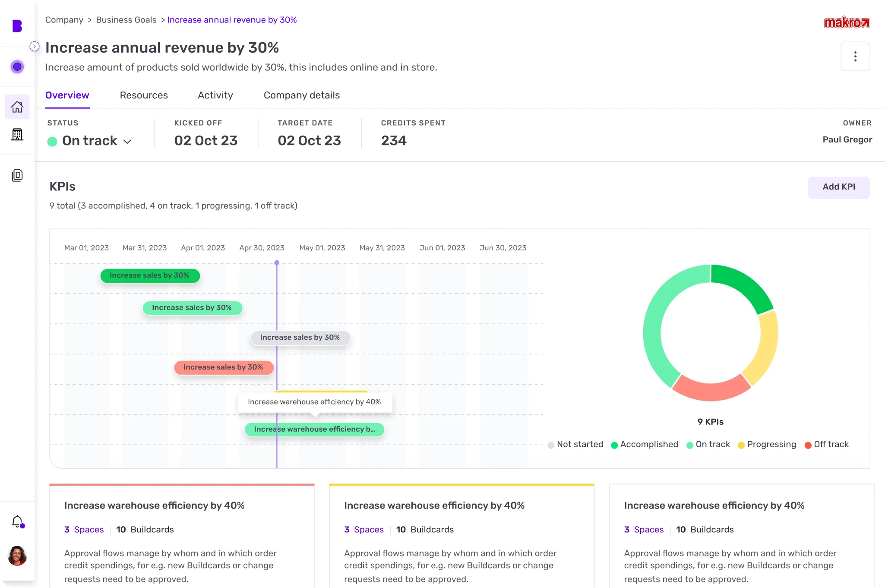This screenshot has width=885, height=588.
Task: Toggle Accomplished legend item
Action: pyautogui.click(x=645, y=444)
